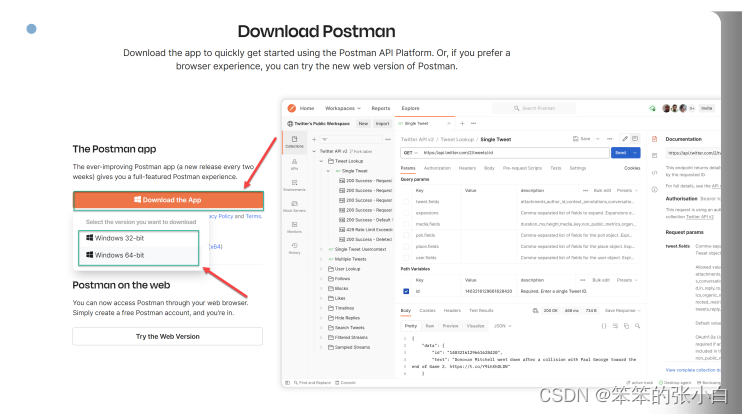
Task: Enable the expansions query param checkbox
Action: coord(405,213)
